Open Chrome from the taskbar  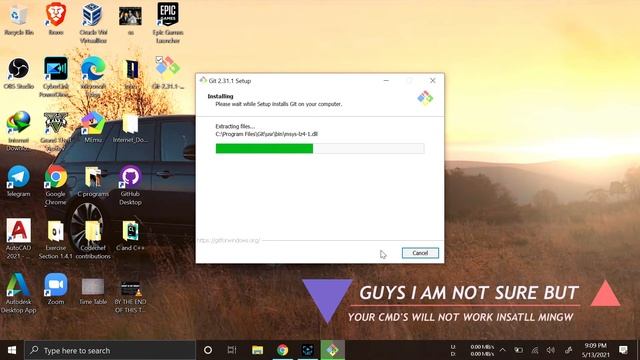tap(282, 350)
